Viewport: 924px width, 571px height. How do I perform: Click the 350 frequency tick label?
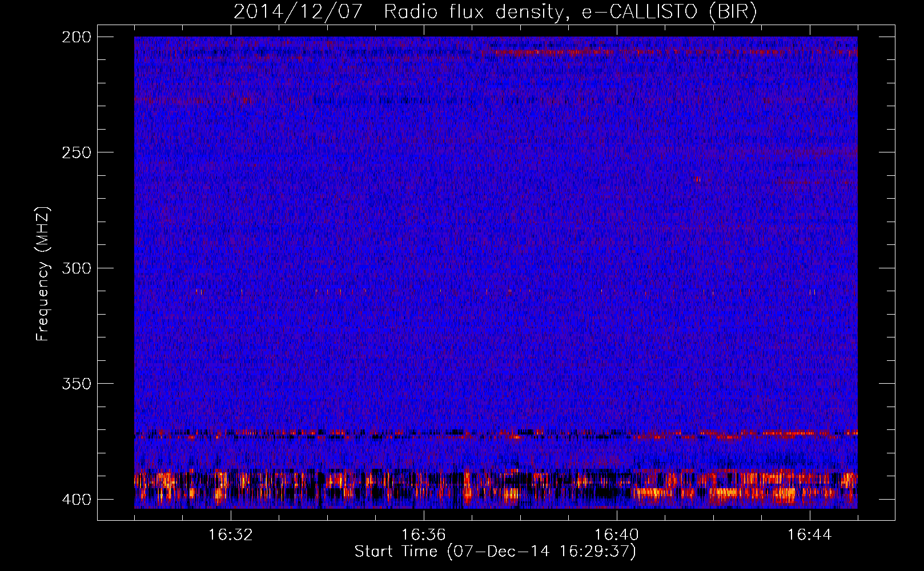[x=77, y=383]
